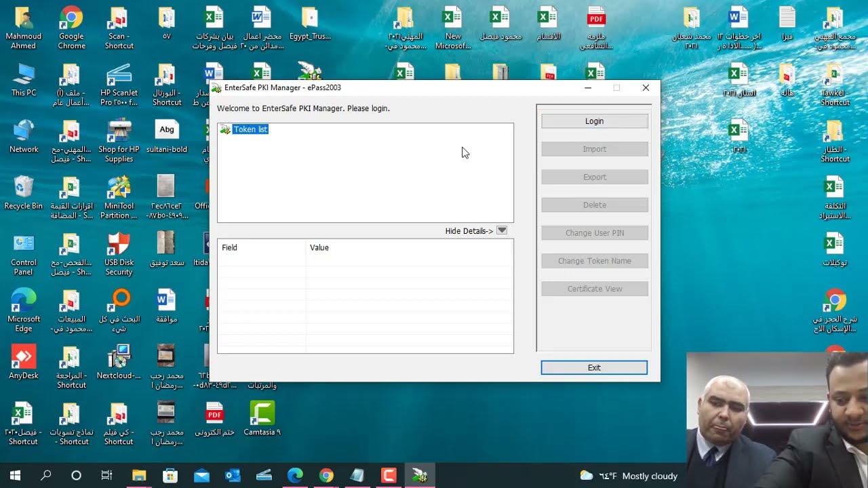Close the EnterSafe PKI Manager window
Screen dimensions: 868x488
pyautogui.click(x=646, y=87)
